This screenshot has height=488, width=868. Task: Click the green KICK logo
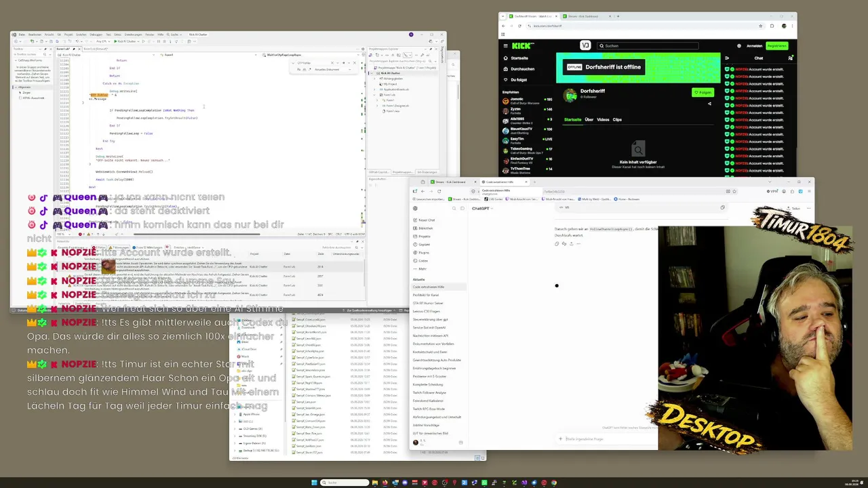pyautogui.click(x=523, y=46)
